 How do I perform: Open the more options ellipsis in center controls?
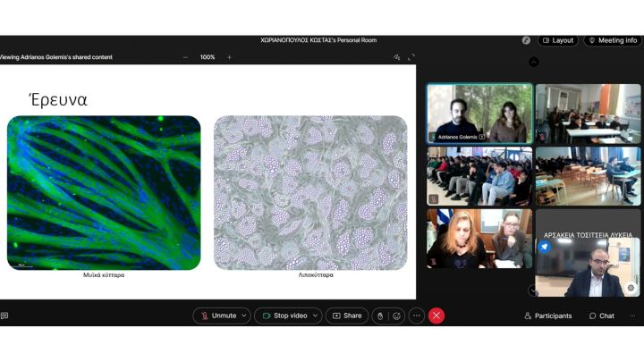416,316
